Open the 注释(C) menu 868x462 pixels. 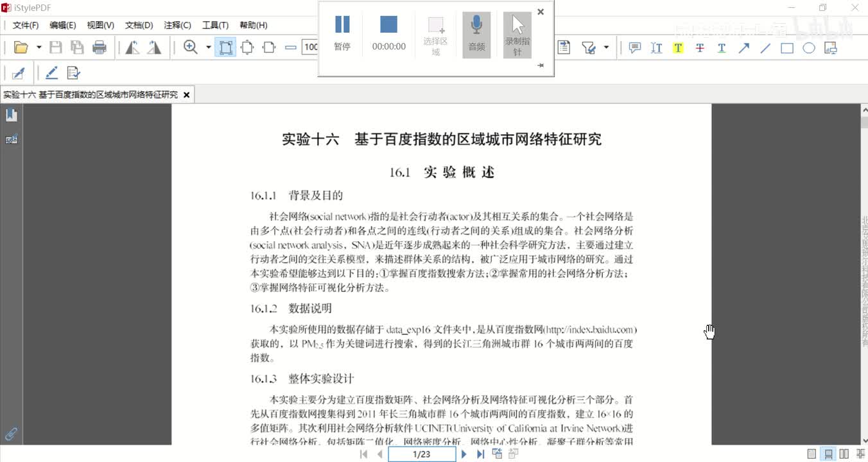tap(178, 25)
